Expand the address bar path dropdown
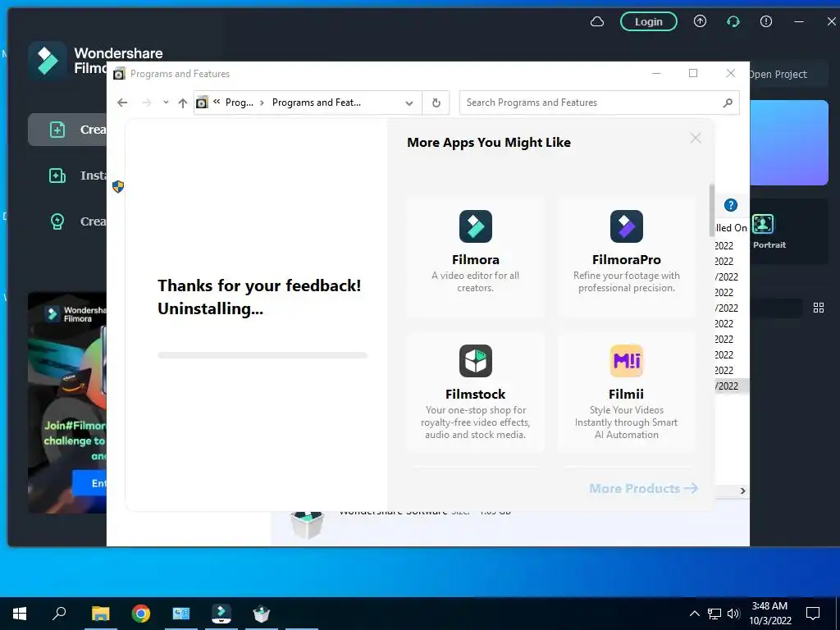840x630 pixels. click(x=409, y=103)
